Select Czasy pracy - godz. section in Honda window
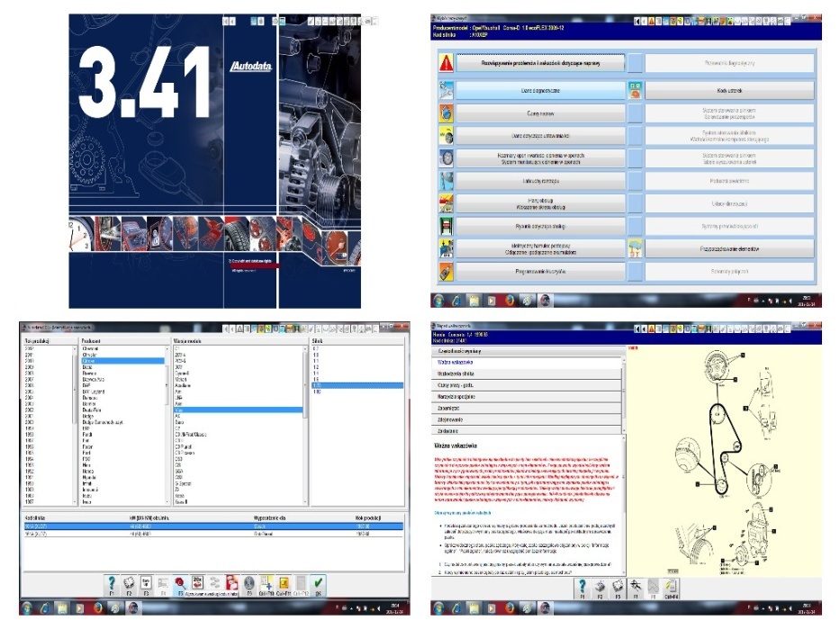The image size is (840, 630). click(x=526, y=385)
